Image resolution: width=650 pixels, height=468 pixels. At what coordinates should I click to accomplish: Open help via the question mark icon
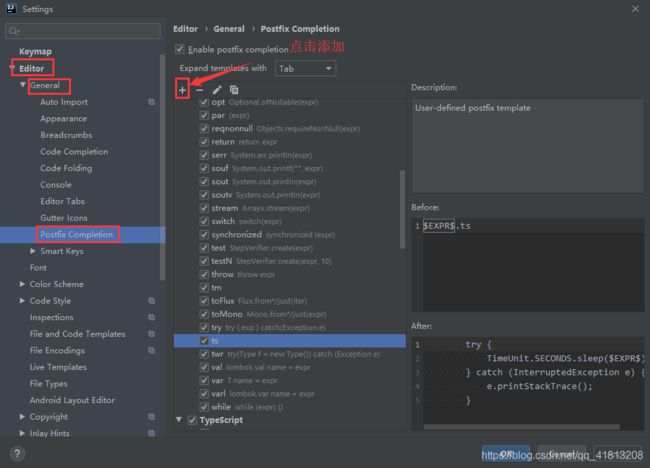click(17, 454)
